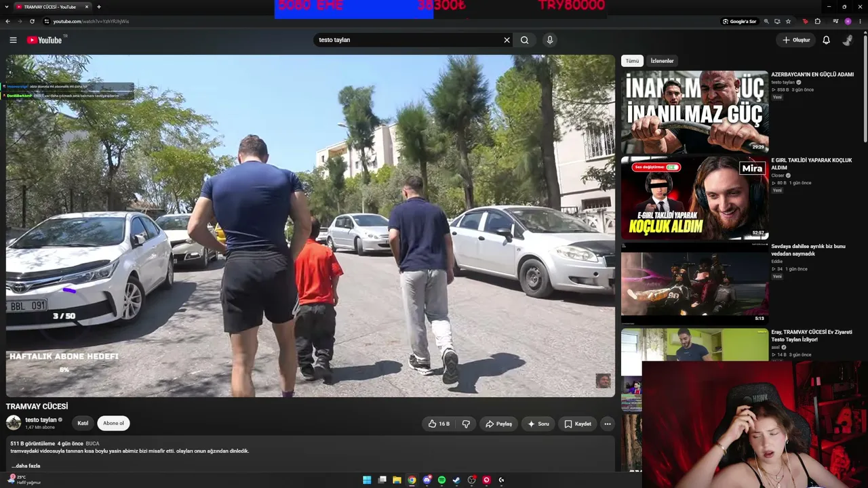The image size is (868, 488).
Task: Dislike the video
Action: coord(466,424)
